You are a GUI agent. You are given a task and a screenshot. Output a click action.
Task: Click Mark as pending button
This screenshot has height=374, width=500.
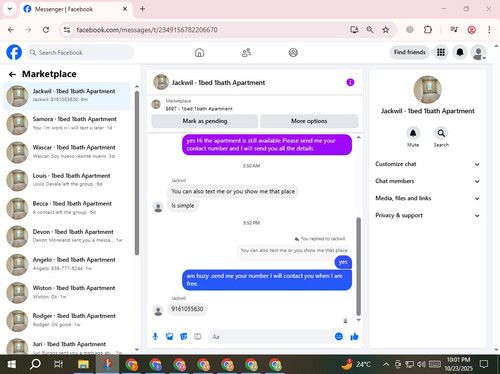coord(205,121)
